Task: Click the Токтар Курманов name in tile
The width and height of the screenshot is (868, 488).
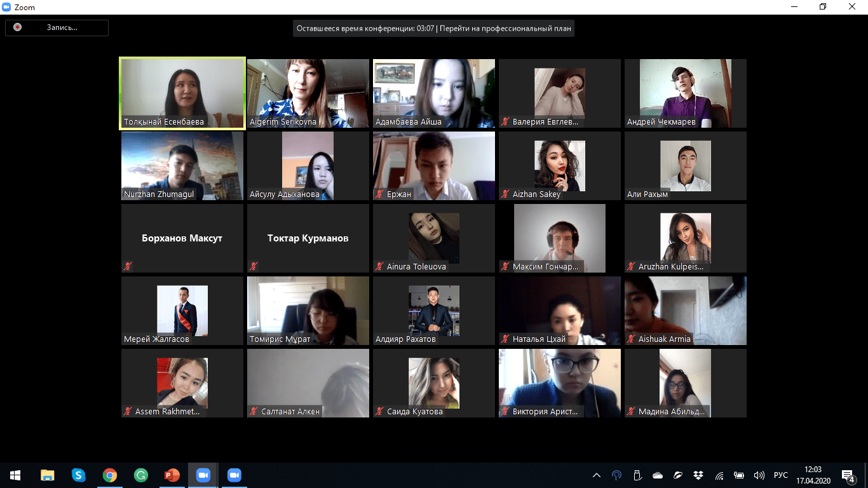Action: [308, 238]
